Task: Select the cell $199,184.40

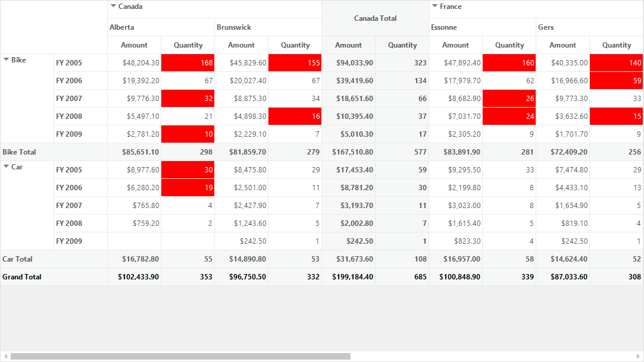Action: 348,277
